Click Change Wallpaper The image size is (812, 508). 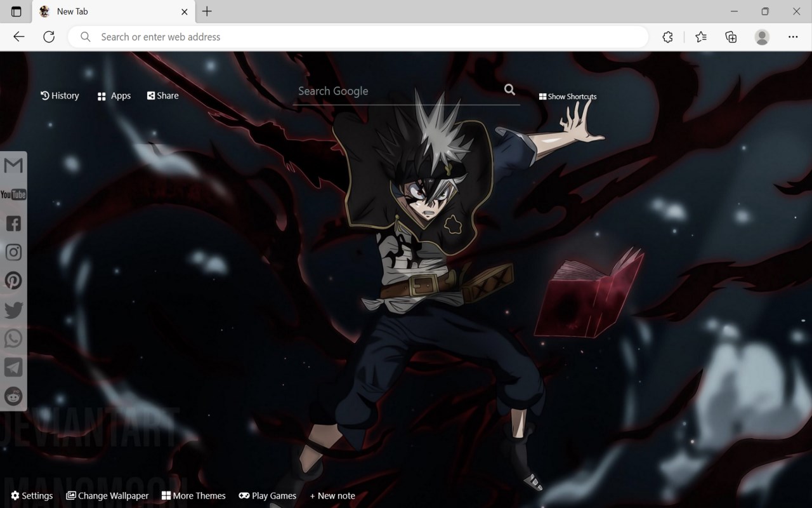coord(107,496)
